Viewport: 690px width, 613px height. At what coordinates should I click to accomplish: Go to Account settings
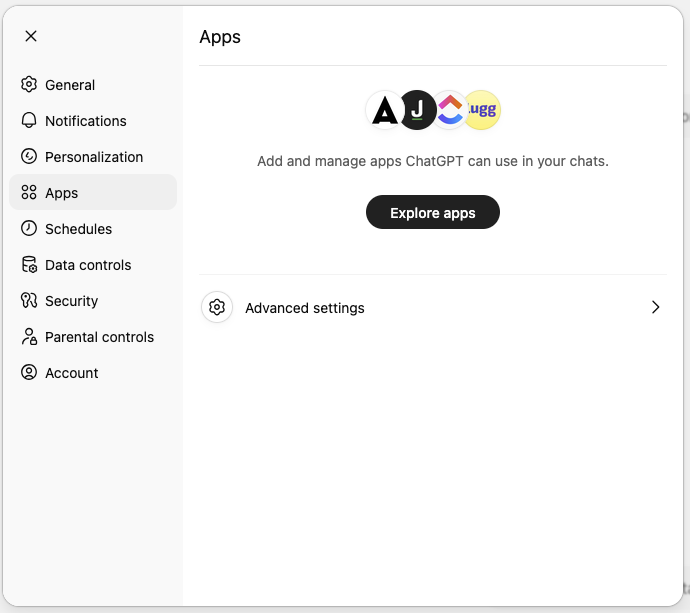coord(93,373)
